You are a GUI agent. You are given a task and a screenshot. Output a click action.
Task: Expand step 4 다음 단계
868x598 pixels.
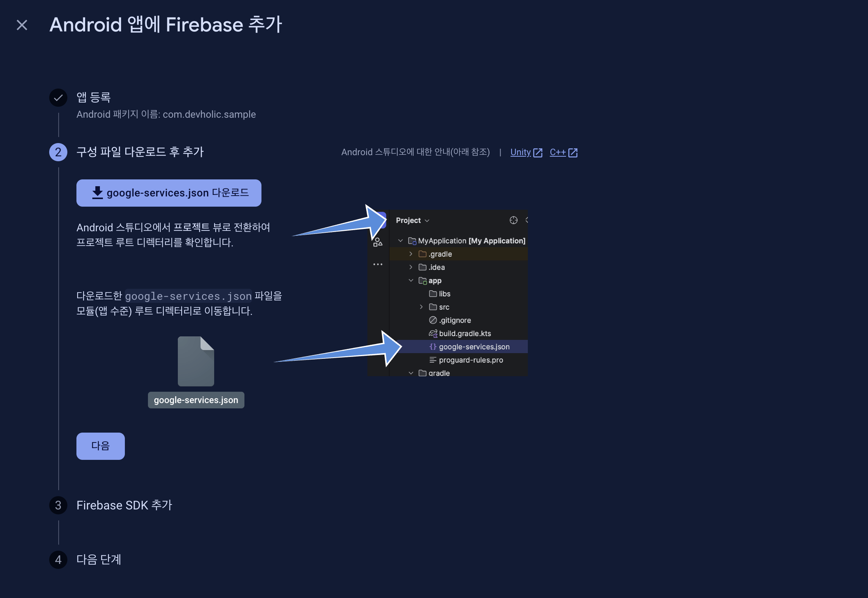pyautogui.click(x=99, y=559)
